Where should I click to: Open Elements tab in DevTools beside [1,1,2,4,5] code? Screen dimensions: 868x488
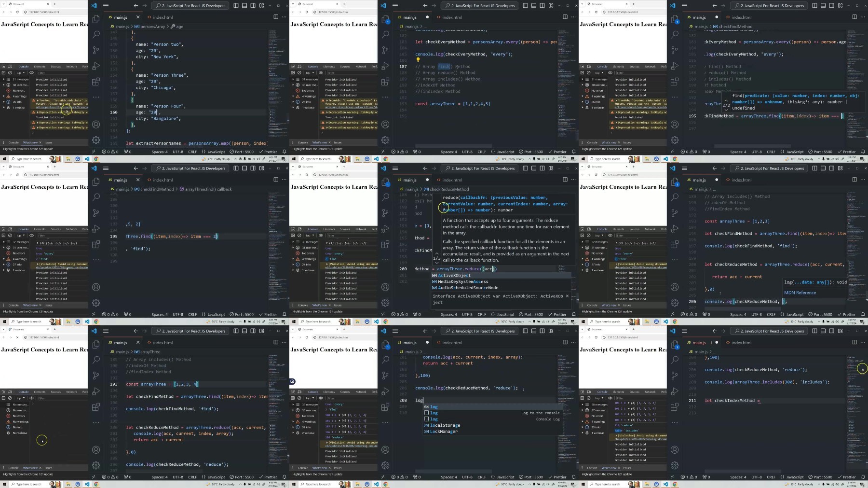point(329,67)
